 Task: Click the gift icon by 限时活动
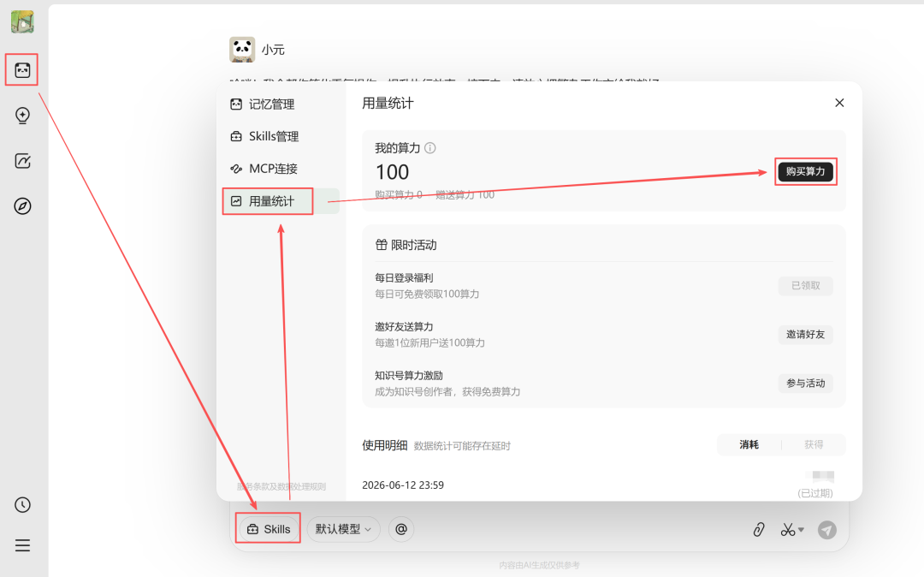(382, 245)
